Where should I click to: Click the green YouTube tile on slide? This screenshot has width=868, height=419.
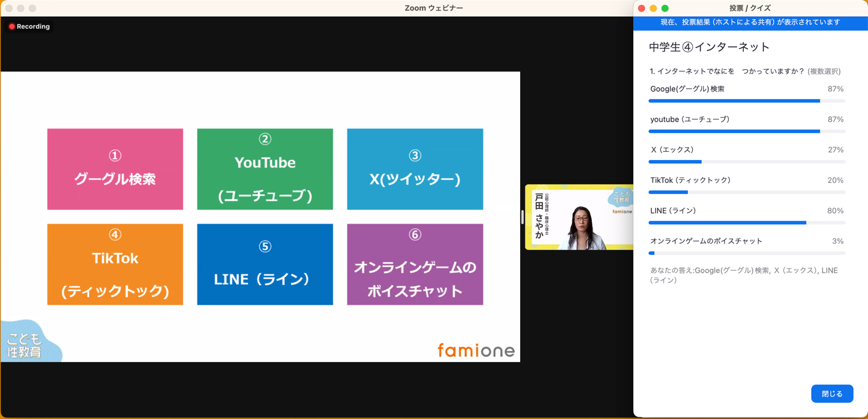pyautogui.click(x=265, y=169)
